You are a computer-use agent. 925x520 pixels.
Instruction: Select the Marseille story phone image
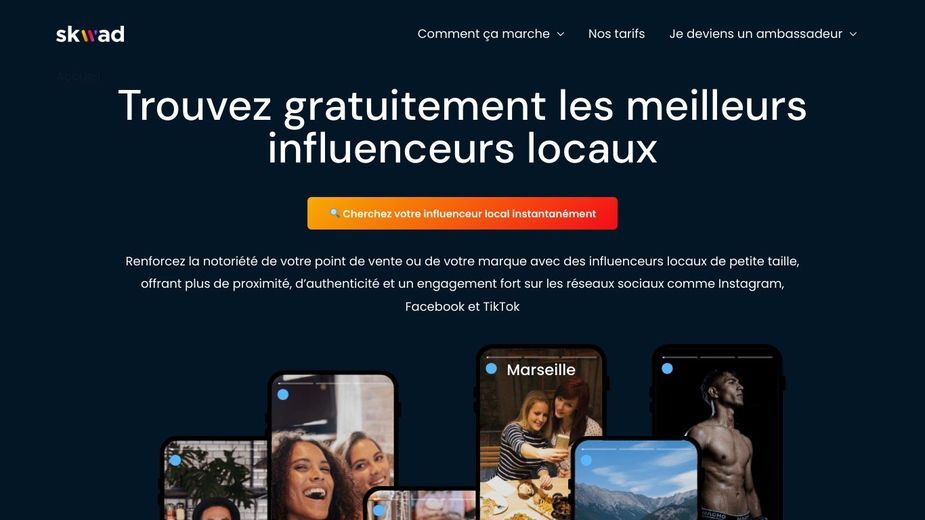pyautogui.click(x=540, y=434)
